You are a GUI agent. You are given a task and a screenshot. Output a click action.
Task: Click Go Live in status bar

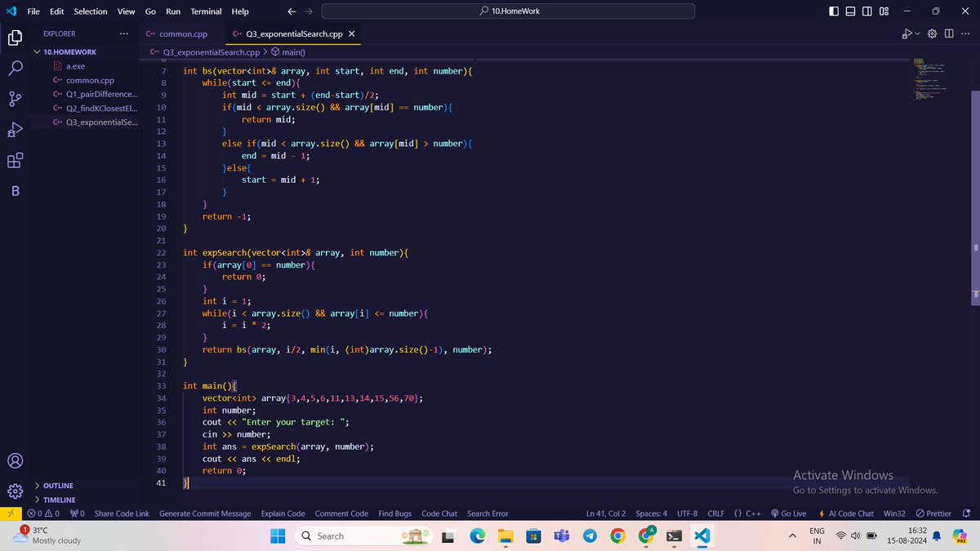(788, 513)
